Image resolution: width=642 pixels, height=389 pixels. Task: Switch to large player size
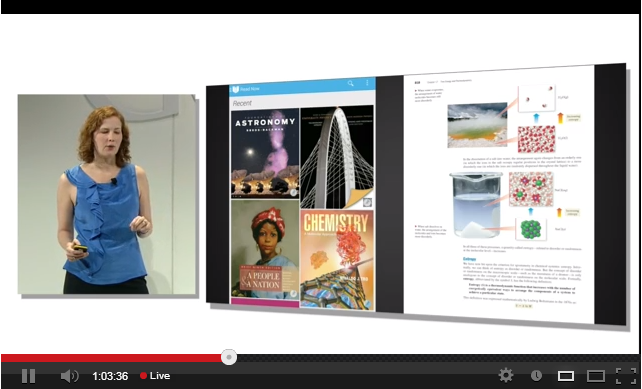(596, 375)
